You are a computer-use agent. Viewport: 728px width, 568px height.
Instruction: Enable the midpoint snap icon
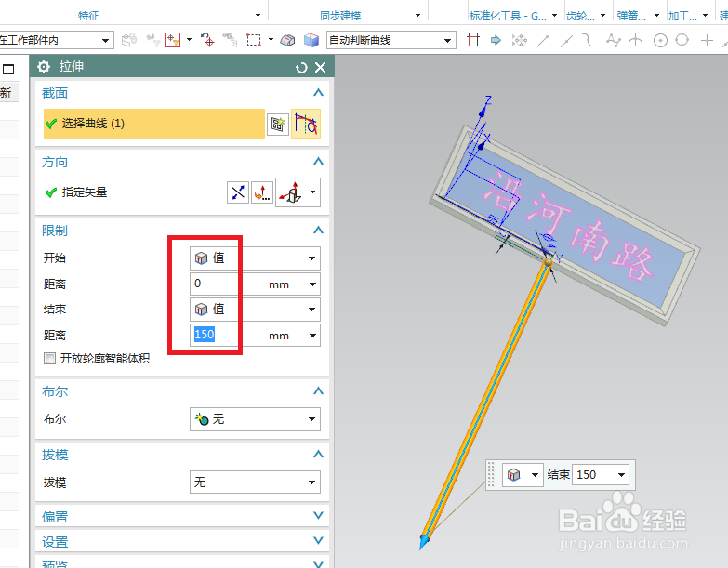pos(566,41)
